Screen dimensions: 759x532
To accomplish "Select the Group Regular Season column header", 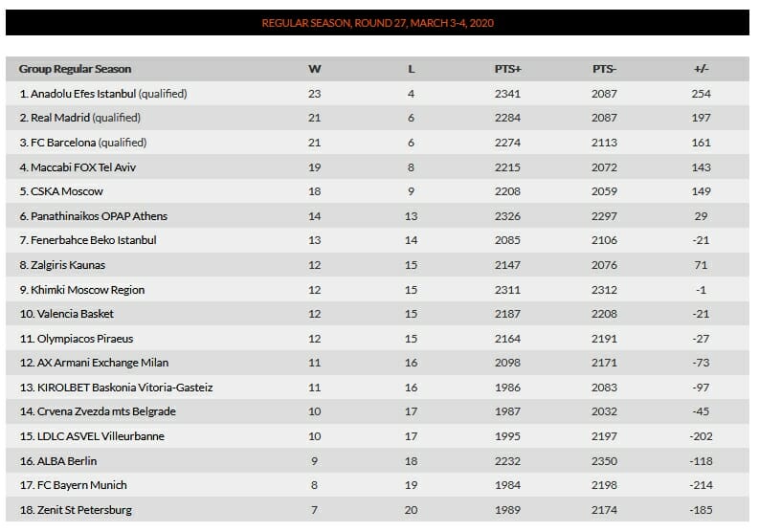I will (75, 69).
